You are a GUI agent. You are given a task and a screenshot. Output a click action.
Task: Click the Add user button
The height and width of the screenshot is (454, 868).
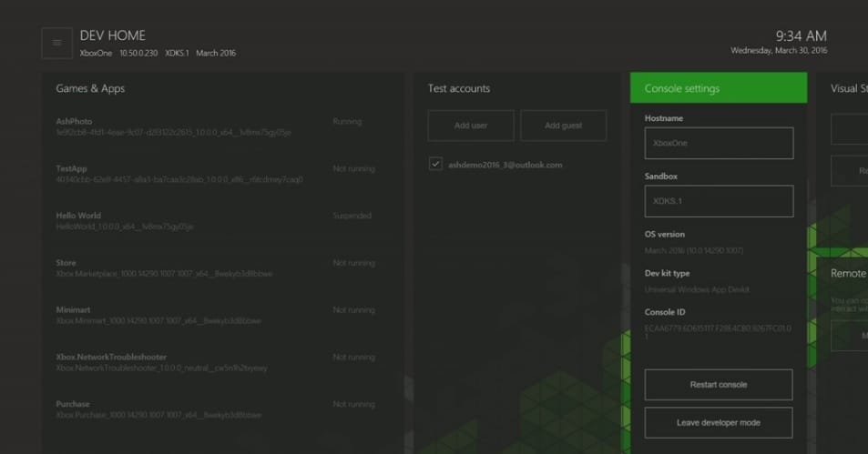click(x=471, y=126)
